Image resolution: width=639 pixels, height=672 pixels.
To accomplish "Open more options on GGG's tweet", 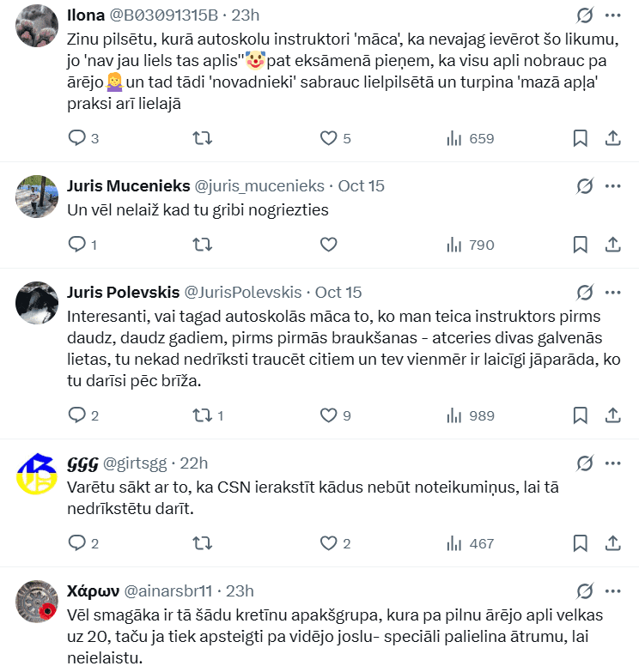I will 613,463.
